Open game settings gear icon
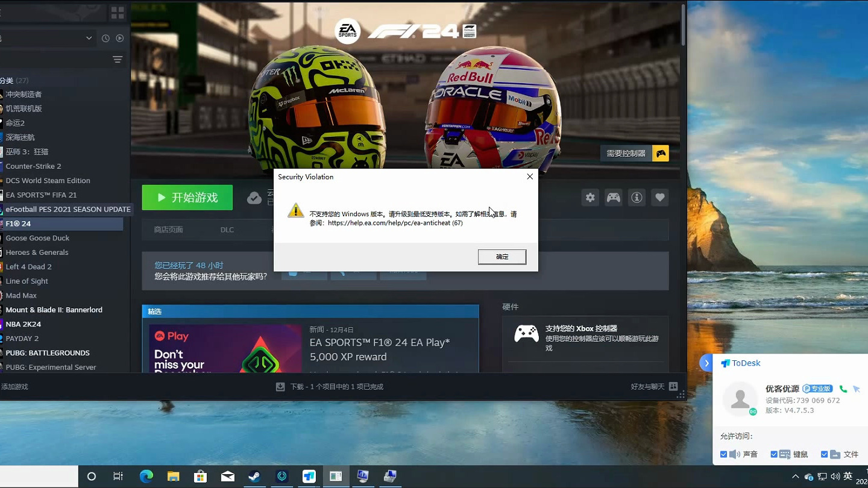Screen dimensions: 868x488 tap(590, 198)
